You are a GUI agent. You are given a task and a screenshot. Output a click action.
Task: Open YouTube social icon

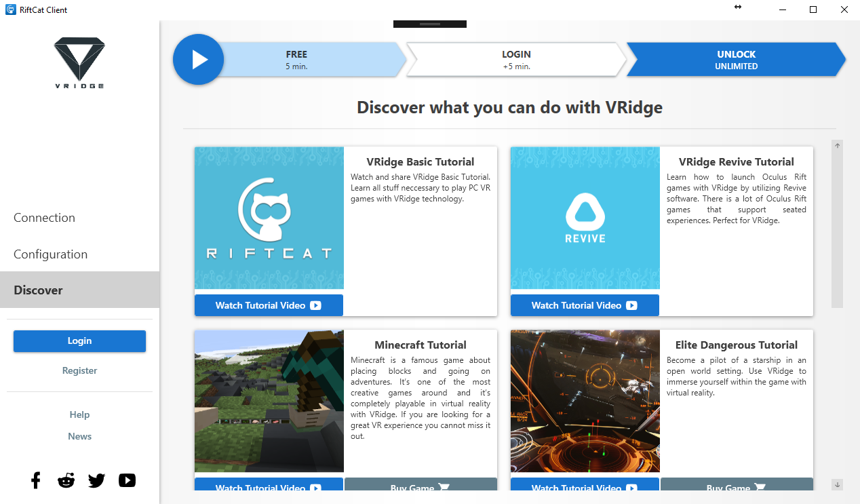coord(127,480)
